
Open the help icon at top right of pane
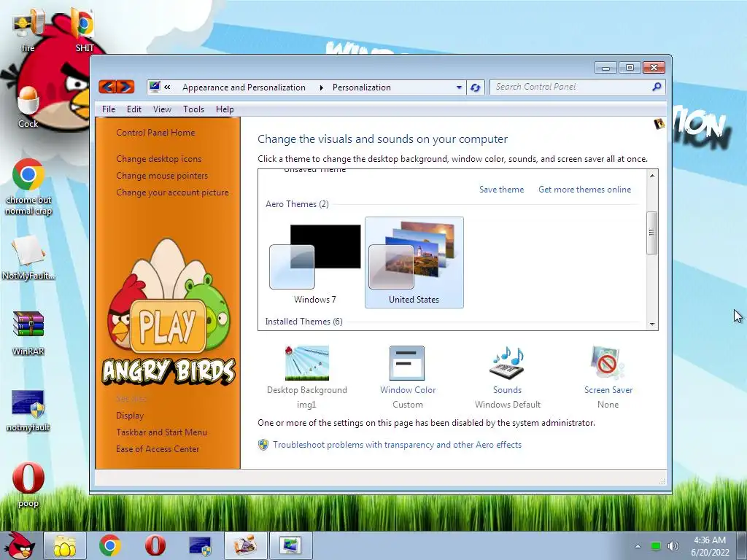click(659, 124)
